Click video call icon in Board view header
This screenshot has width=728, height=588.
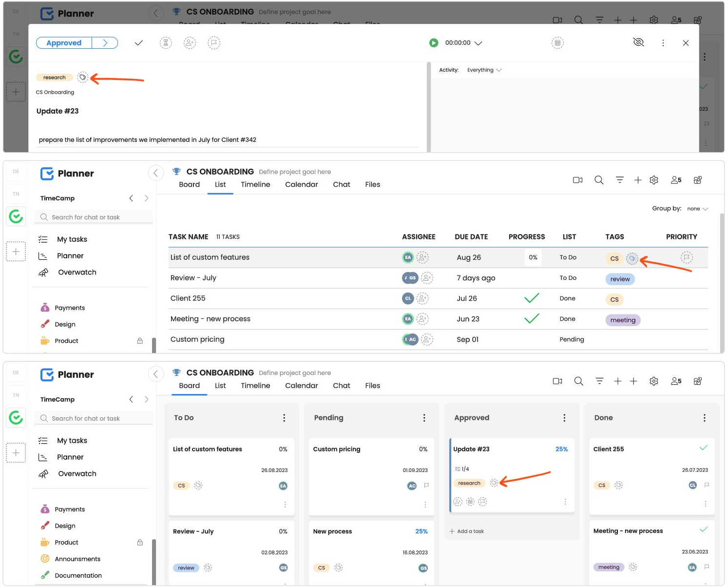(x=557, y=381)
